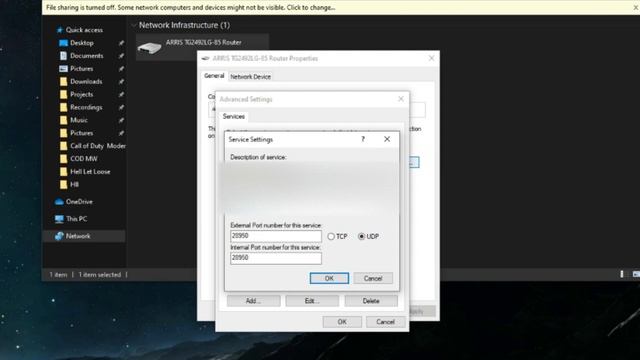
Task: Click the pin icon beside Recordings
Action: (121, 107)
